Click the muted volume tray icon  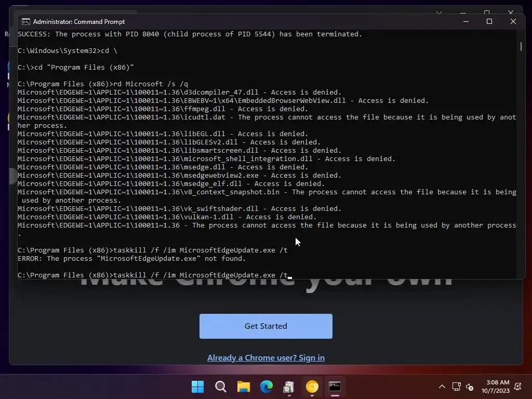[x=470, y=387]
